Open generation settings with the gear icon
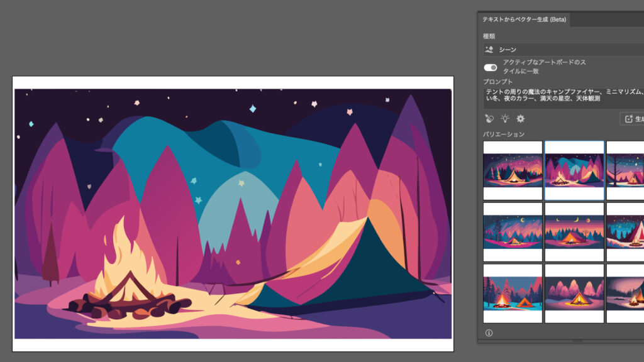 coord(521,119)
